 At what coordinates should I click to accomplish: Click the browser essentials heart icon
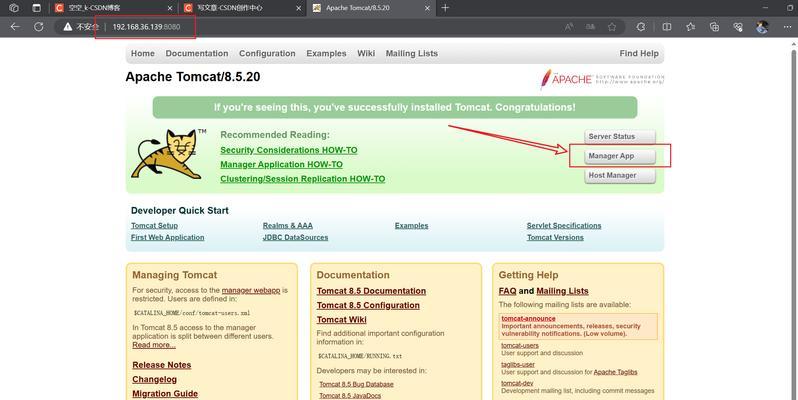click(x=738, y=27)
